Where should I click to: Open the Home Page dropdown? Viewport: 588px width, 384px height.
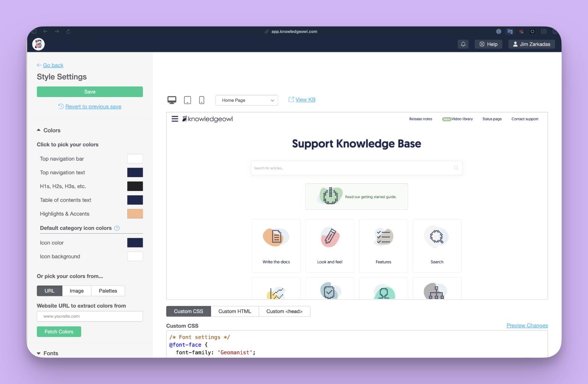pyautogui.click(x=246, y=100)
